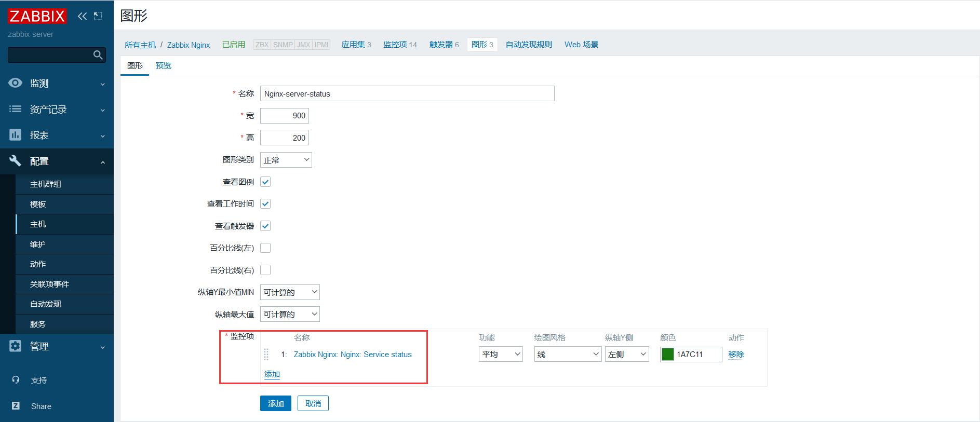
Task: Click the 名称 field with Nginx-server-status
Action: 407,93
